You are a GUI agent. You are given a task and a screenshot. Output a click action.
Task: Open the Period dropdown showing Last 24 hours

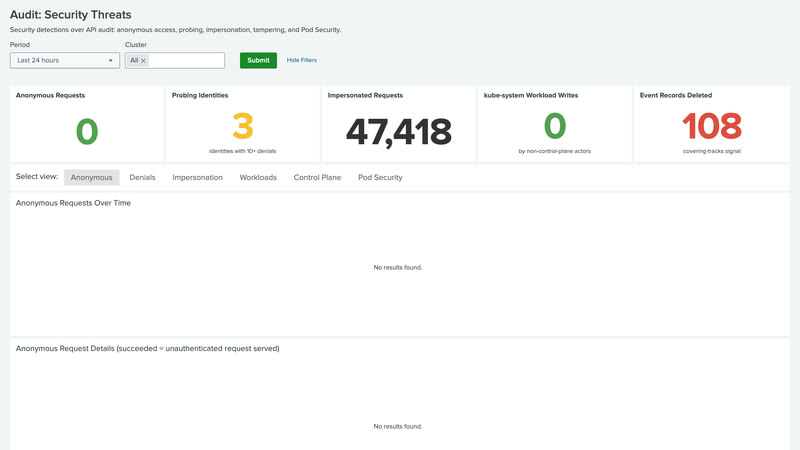[65, 60]
